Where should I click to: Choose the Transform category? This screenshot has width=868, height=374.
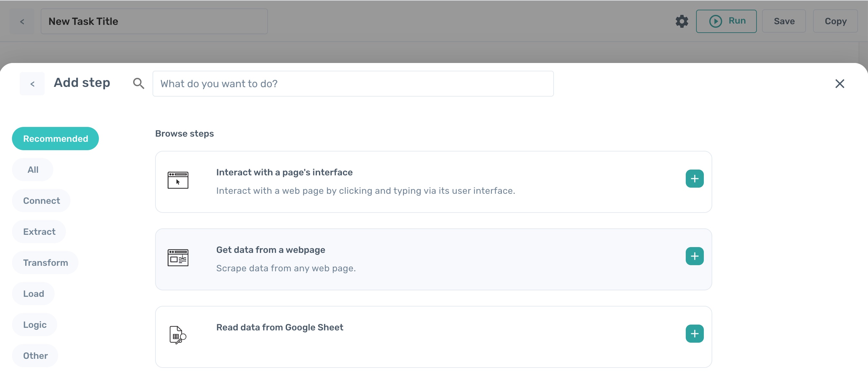coord(46,263)
